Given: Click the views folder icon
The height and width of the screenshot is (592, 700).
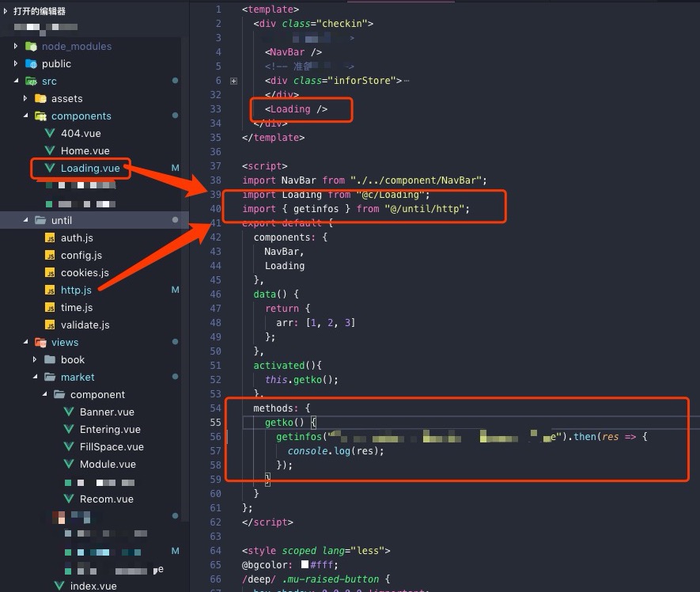Looking at the screenshot, I should [x=40, y=342].
